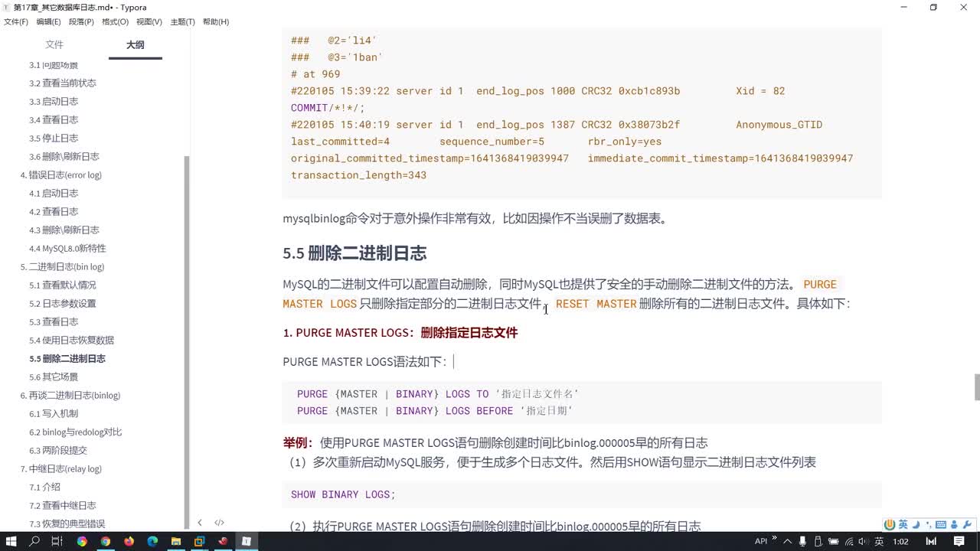
Task: Jump to 7. 中继日志(relay log) heading
Action: [x=60, y=468]
